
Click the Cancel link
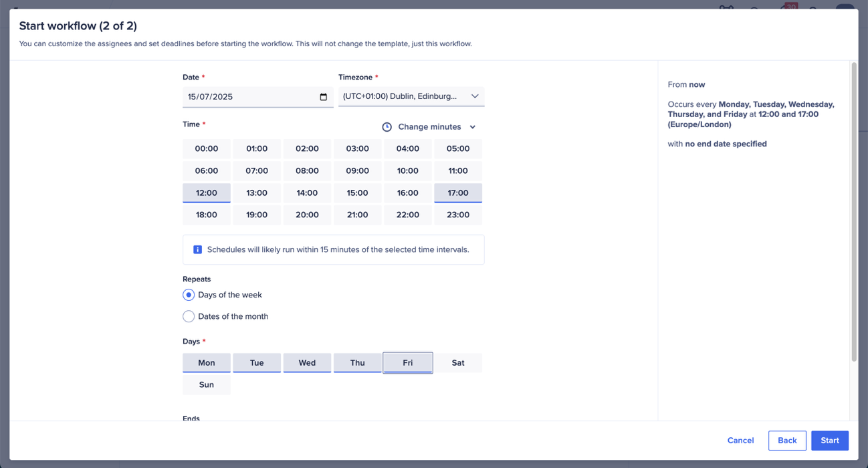(740, 441)
